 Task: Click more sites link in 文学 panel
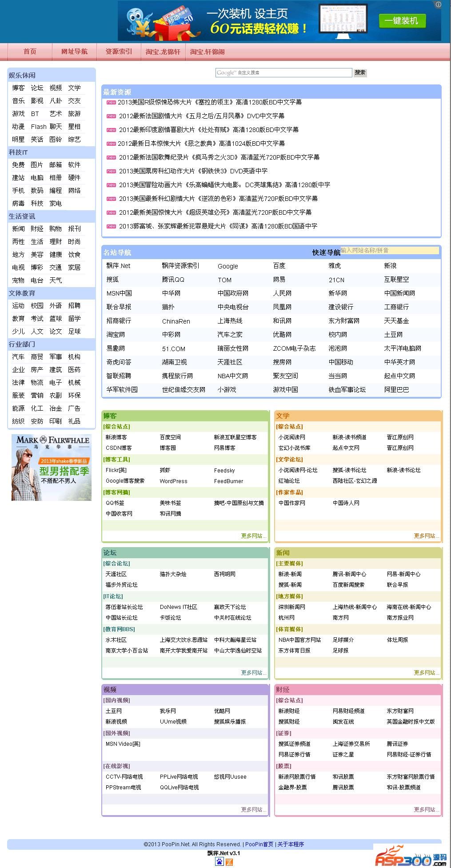(426, 536)
